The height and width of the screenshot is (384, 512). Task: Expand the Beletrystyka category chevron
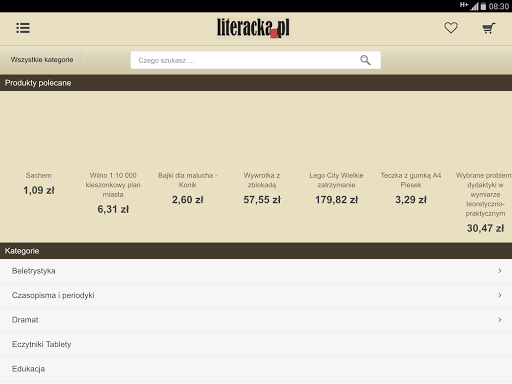pos(500,271)
